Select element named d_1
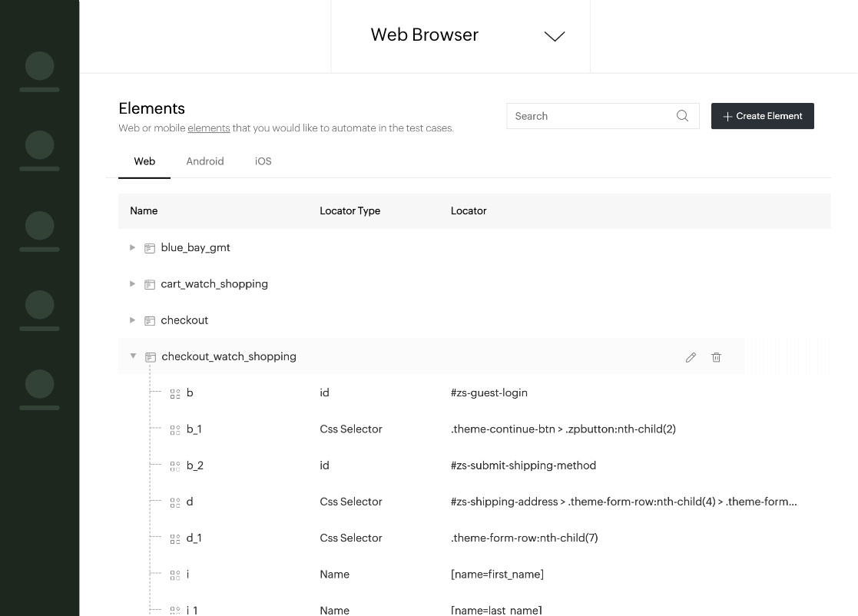This screenshot has height=616, width=858. tap(194, 538)
